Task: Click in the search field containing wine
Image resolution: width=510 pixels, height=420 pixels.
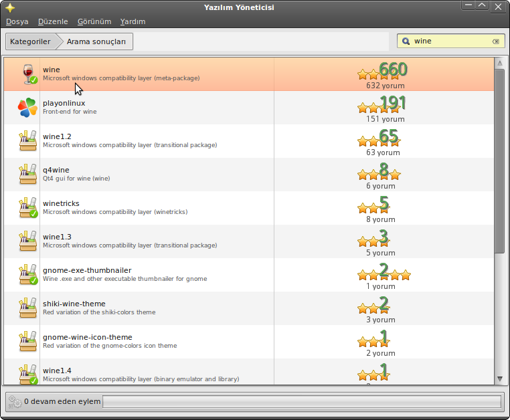Action: (450, 41)
